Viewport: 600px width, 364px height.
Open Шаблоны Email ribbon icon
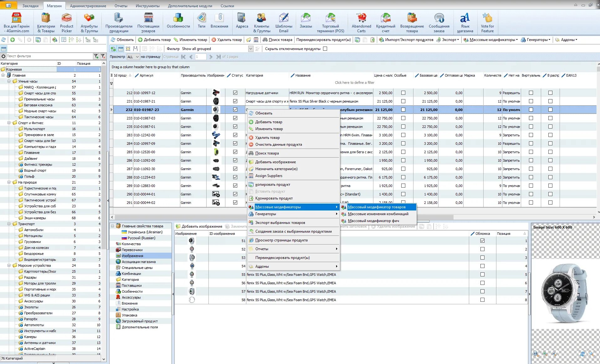tap(284, 23)
